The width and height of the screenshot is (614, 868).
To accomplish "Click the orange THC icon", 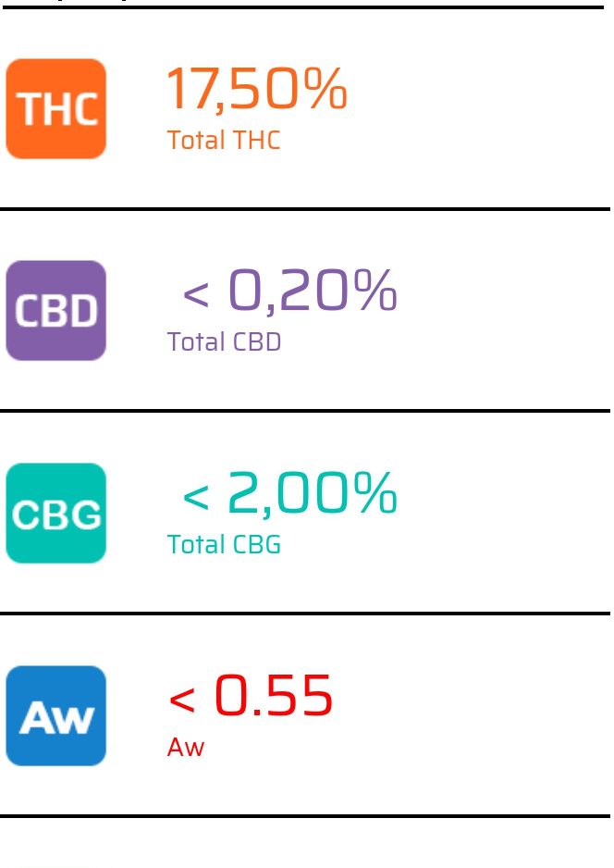I will (55, 108).
